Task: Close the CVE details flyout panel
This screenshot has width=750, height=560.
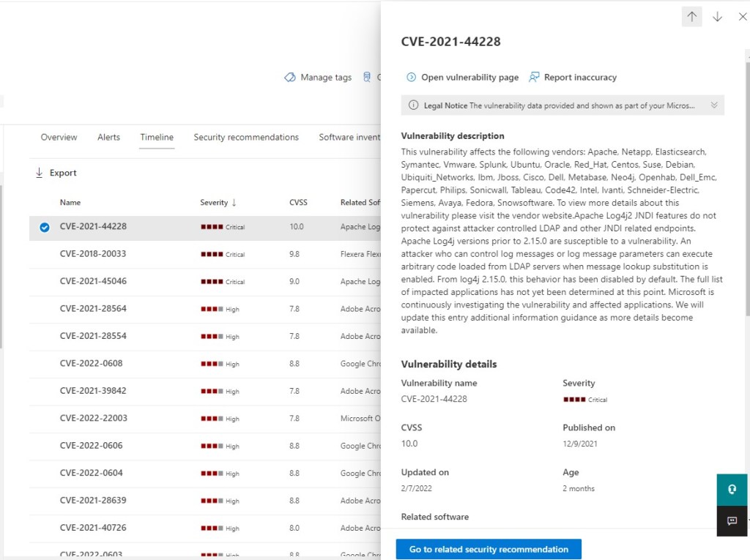Action: pos(741,17)
